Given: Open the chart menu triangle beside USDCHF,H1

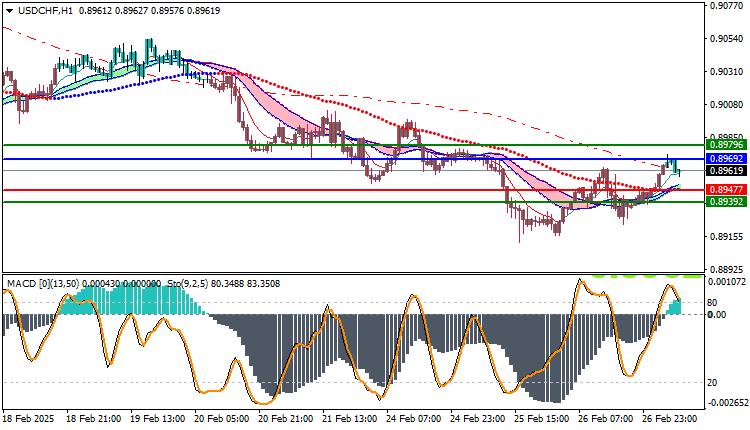Looking at the screenshot, I should tap(10, 11).
